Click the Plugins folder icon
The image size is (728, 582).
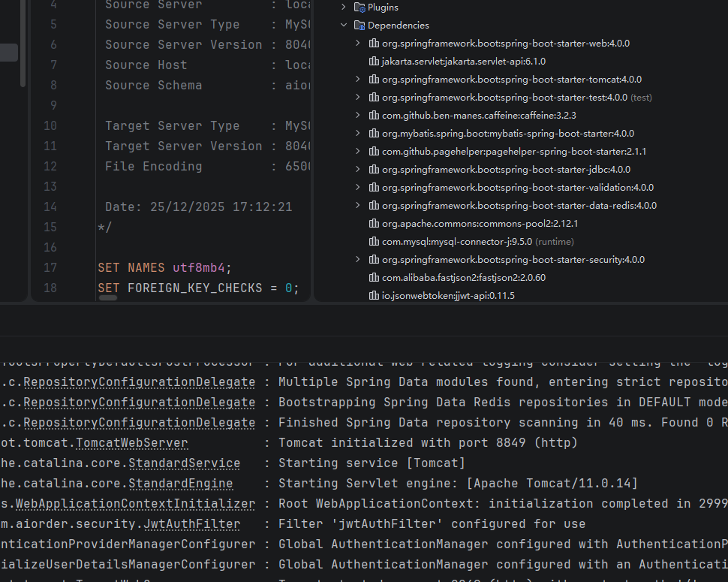tap(359, 8)
